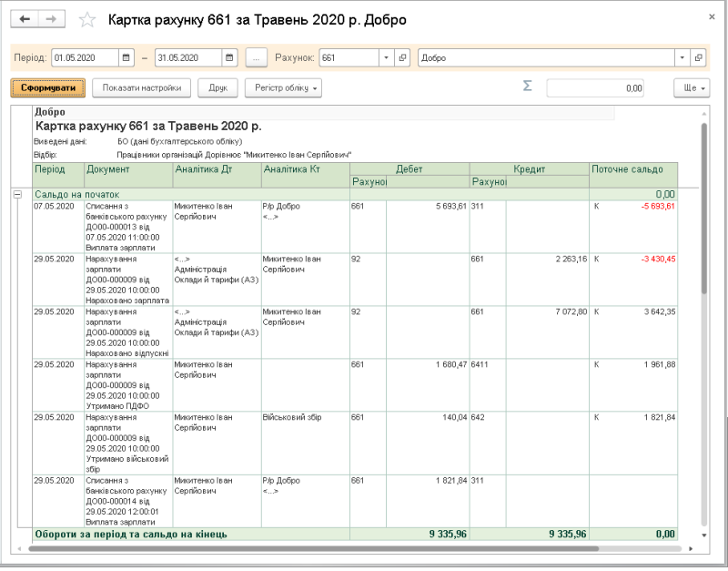Click the horizontal scrollbar at the bottom

[313, 549]
